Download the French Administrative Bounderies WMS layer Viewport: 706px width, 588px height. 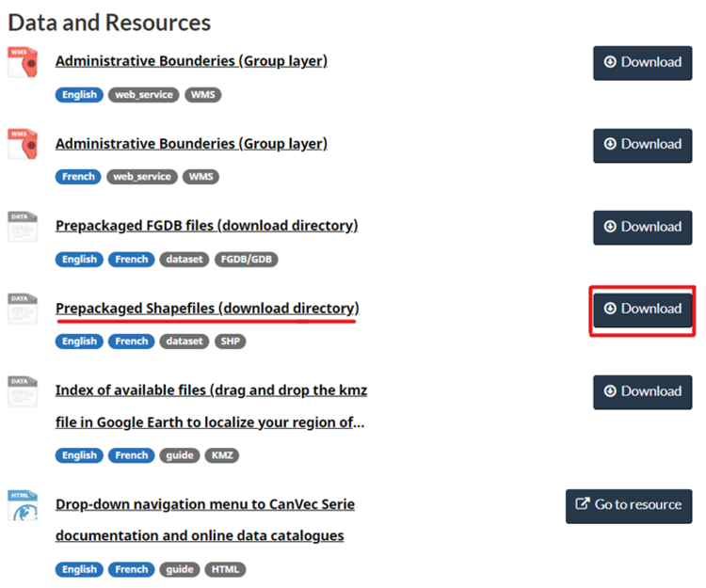coord(642,144)
